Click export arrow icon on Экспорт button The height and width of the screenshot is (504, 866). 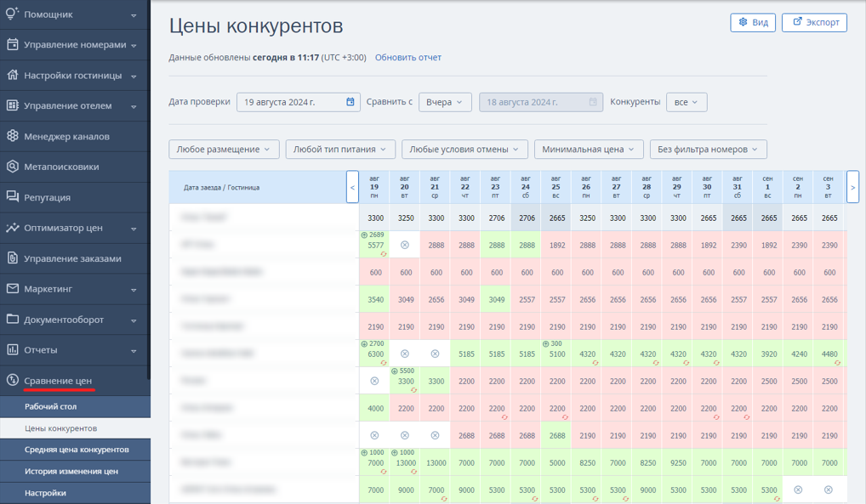pyautogui.click(x=797, y=21)
